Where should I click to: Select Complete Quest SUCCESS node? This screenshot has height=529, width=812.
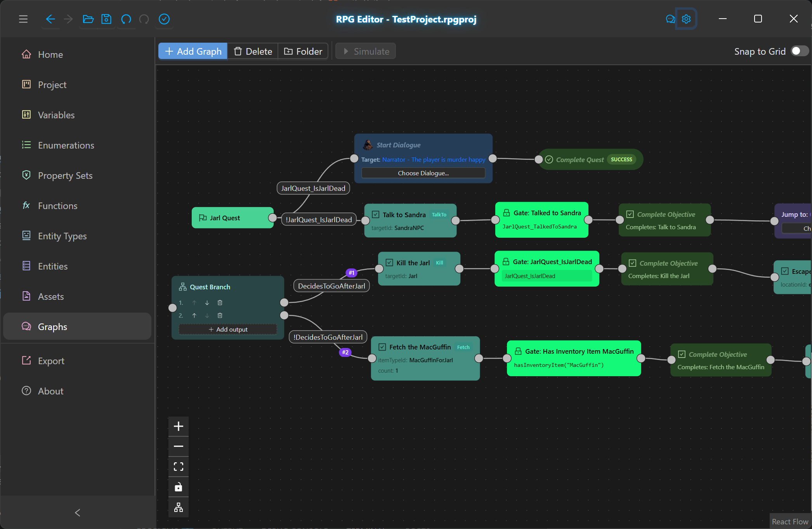tap(590, 159)
